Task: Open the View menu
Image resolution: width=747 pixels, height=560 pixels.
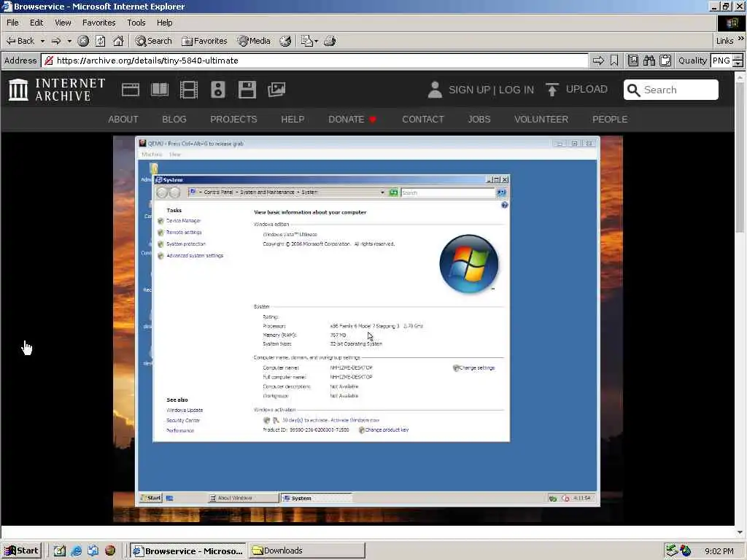Action: (x=63, y=23)
